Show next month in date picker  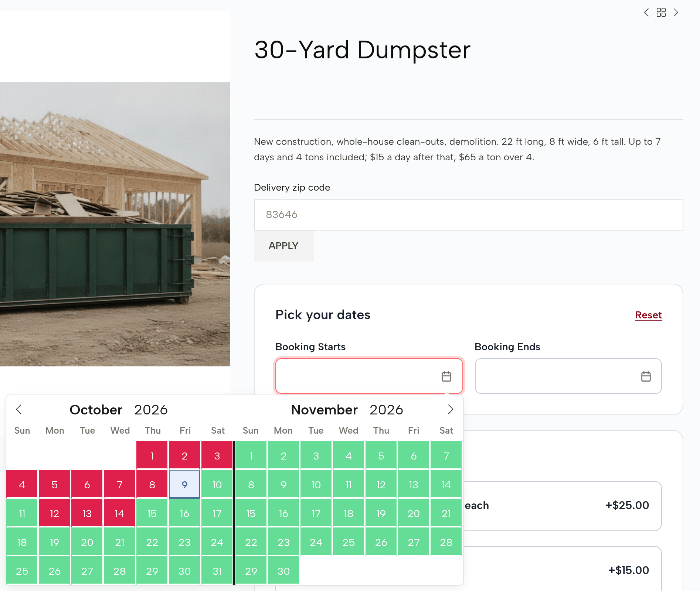click(x=451, y=409)
